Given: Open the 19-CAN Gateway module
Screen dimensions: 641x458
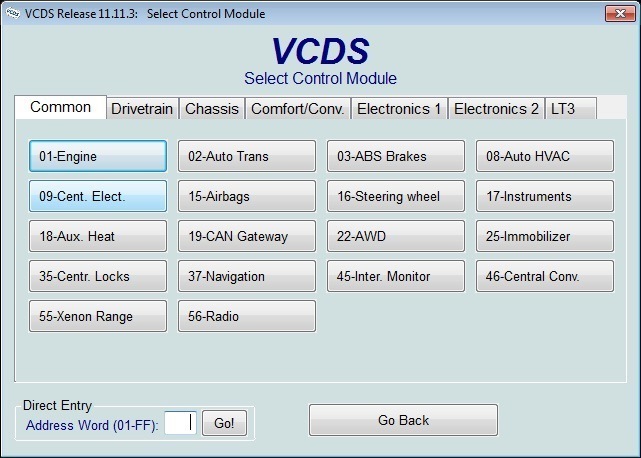Looking at the screenshot, I should tap(247, 236).
